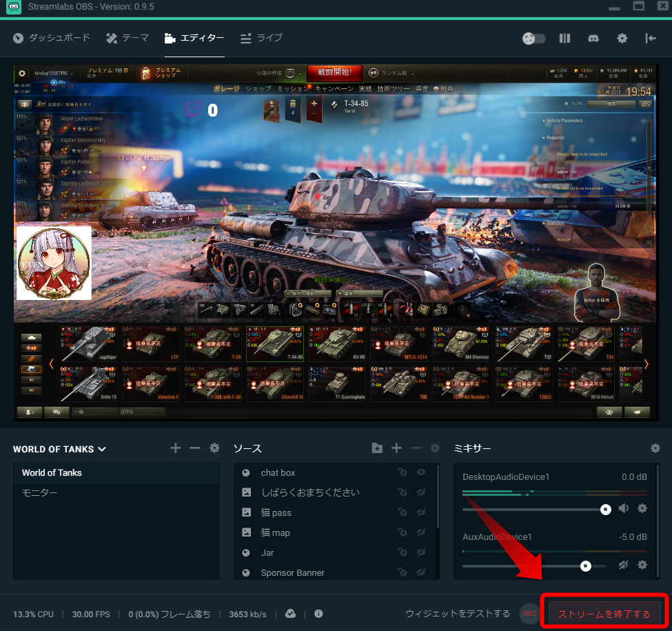
Task: Click the sources list scrollbar
Action: [x=438, y=497]
